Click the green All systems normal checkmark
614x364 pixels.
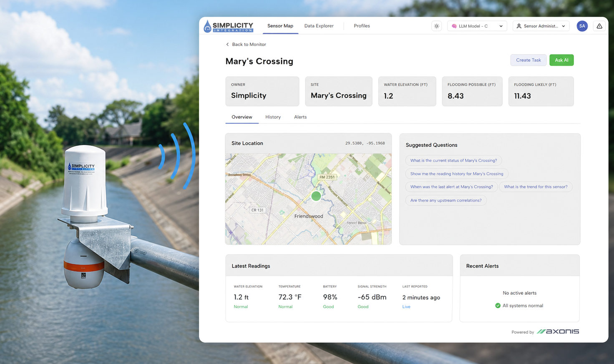coord(498,306)
